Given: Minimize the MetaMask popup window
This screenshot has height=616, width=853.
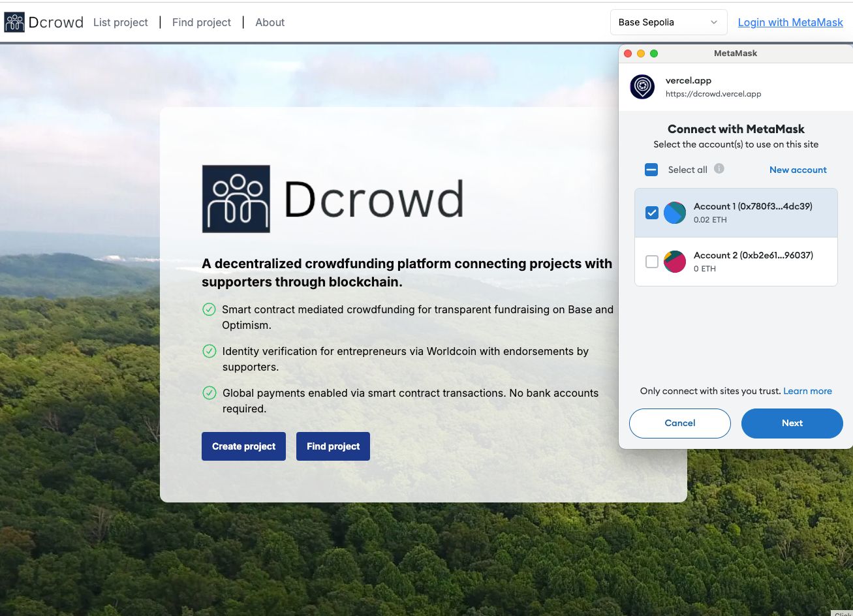Looking at the screenshot, I should (x=641, y=54).
